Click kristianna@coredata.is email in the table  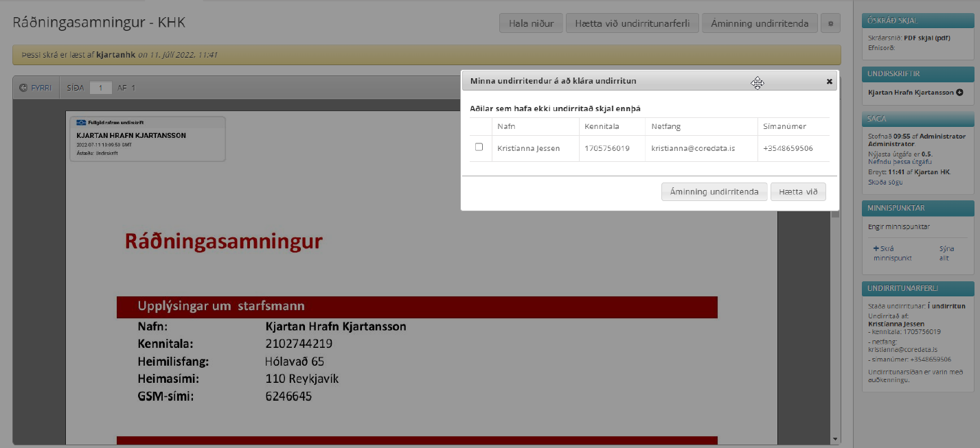pos(693,148)
